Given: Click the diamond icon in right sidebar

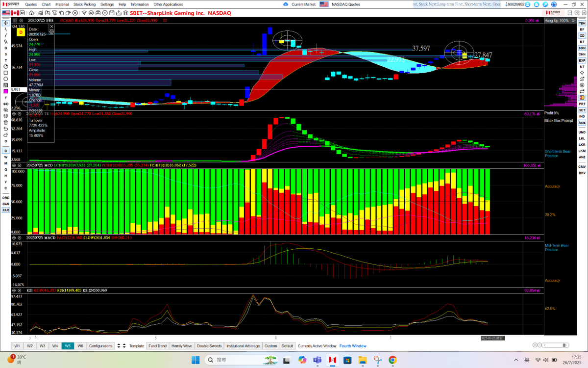Looking at the screenshot, I should (x=582, y=73).
